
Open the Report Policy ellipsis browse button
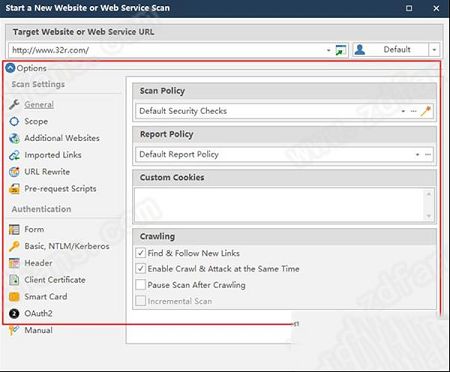pyautogui.click(x=428, y=155)
